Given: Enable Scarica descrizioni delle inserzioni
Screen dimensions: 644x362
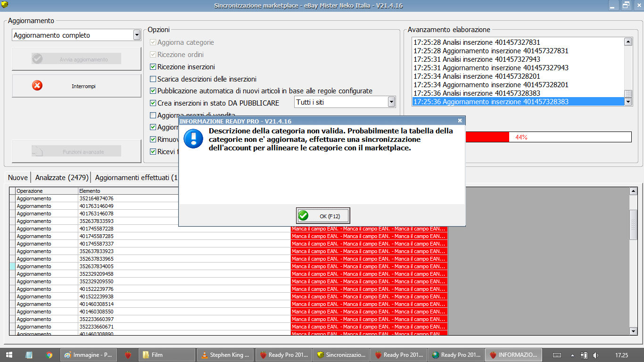Looking at the screenshot, I should [x=153, y=79].
